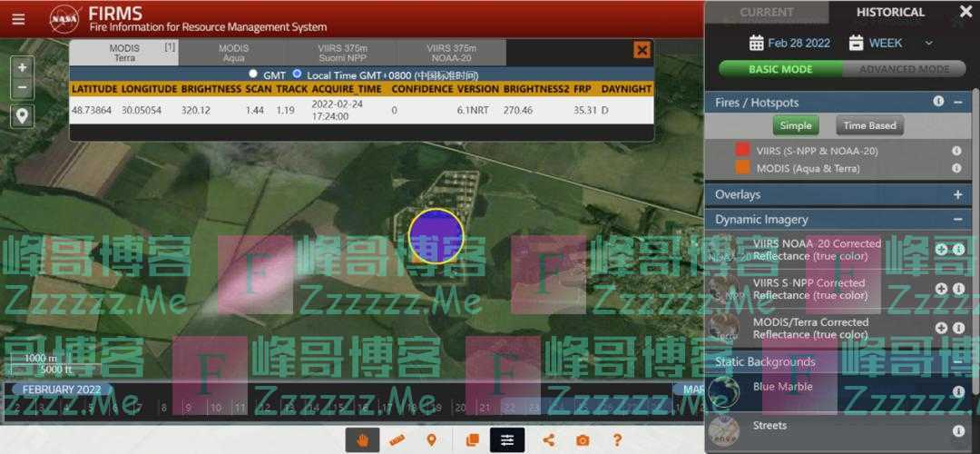Screen dimensions: 980x454
Task: Click the purple fire hotspot marker
Action: pos(436,236)
